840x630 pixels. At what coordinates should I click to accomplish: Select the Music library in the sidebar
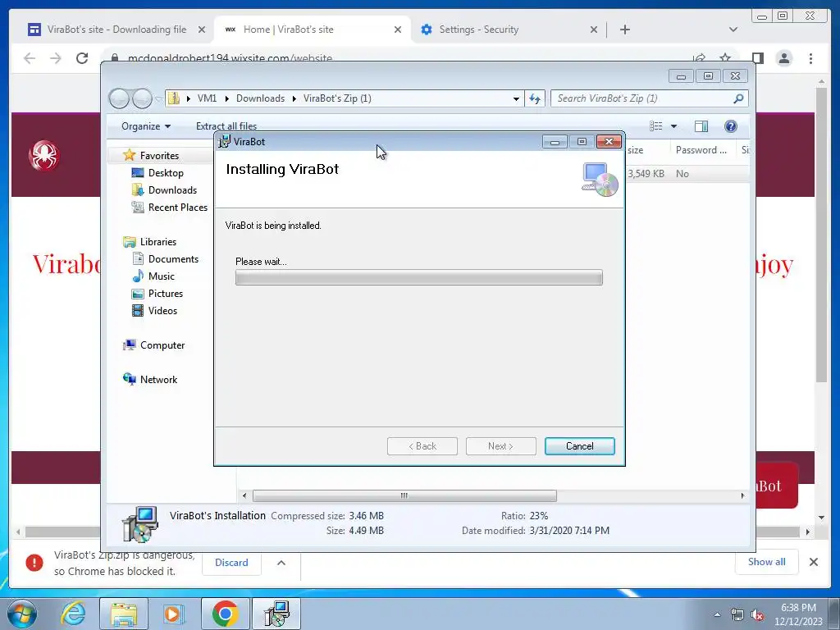pyautogui.click(x=162, y=276)
